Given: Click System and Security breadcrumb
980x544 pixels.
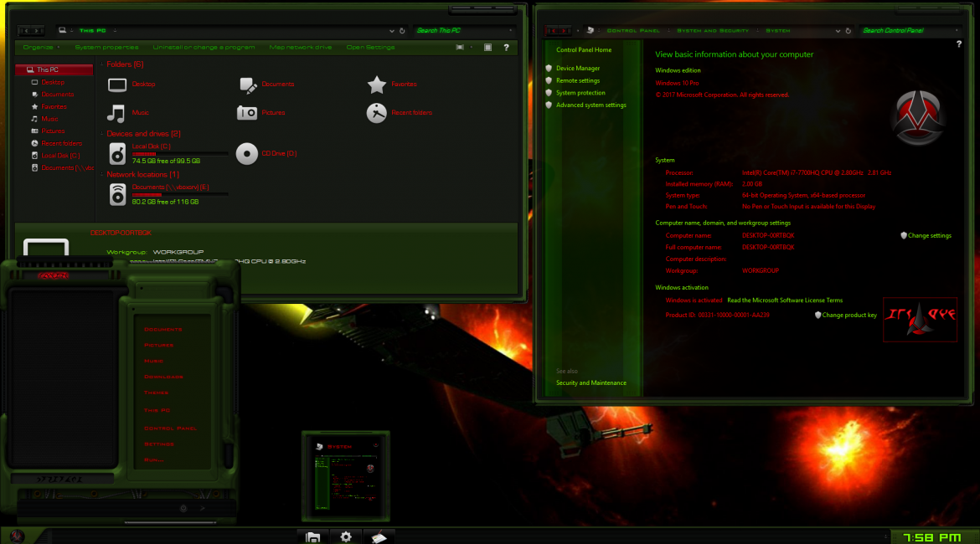Looking at the screenshot, I should coord(713,31).
